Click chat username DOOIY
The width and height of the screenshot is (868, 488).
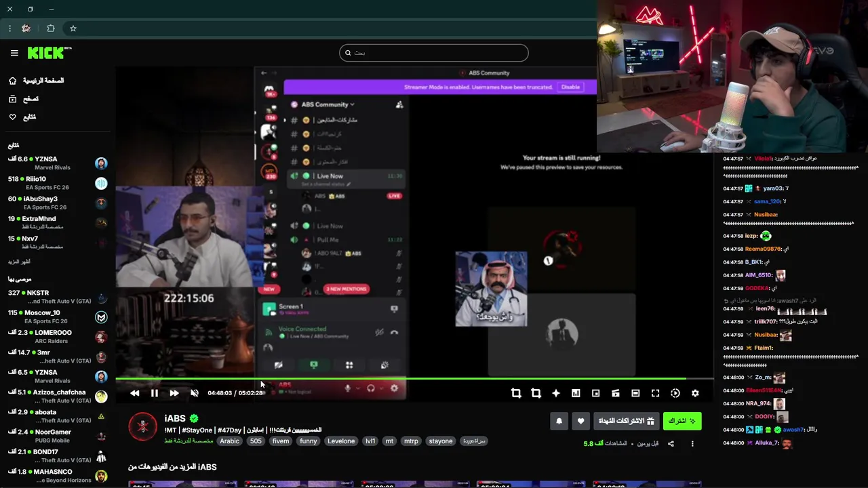pyautogui.click(x=764, y=417)
